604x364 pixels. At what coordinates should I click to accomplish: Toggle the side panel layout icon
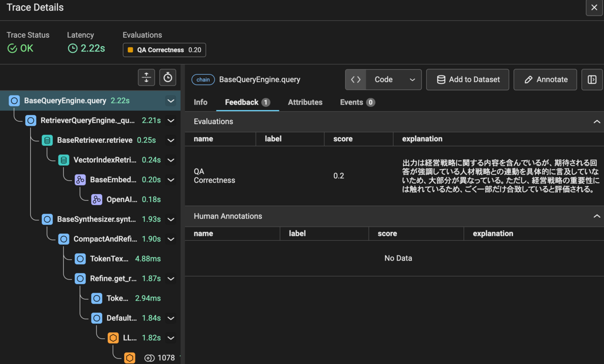point(592,79)
